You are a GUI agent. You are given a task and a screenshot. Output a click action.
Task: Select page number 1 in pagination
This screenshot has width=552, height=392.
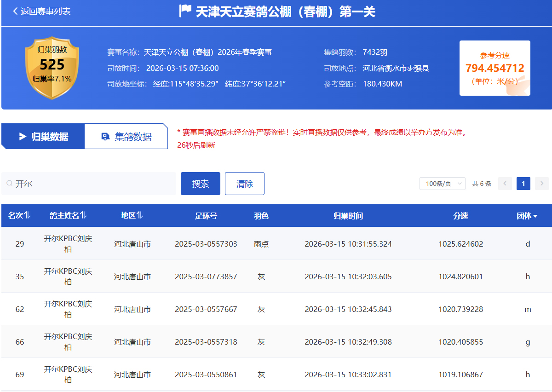pos(523,184)
